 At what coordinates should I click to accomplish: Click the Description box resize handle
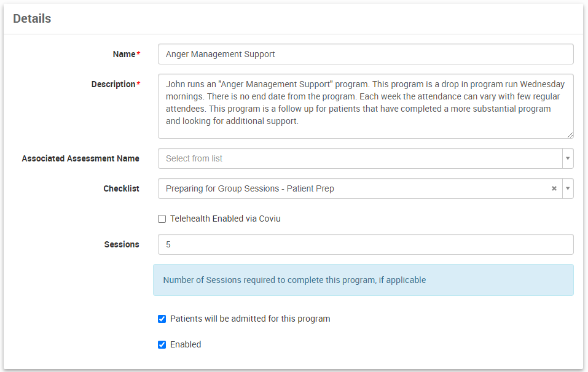570,134
